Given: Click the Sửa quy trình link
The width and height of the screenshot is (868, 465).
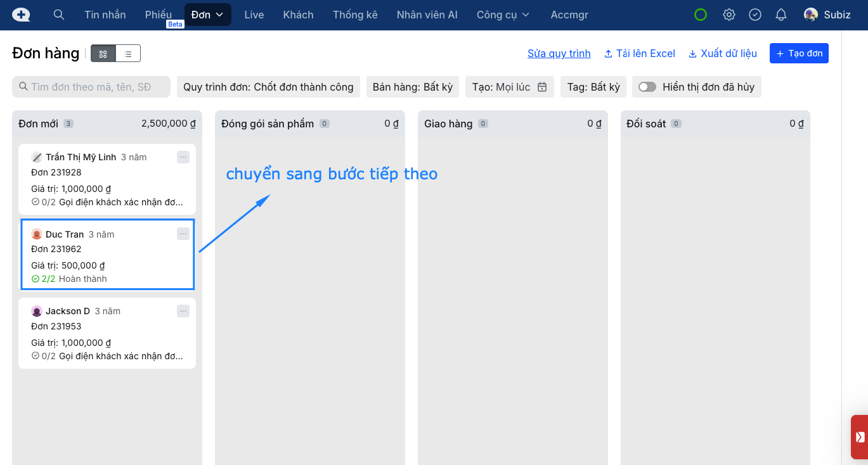Looking at the screenshot, I should click(559, 53).
